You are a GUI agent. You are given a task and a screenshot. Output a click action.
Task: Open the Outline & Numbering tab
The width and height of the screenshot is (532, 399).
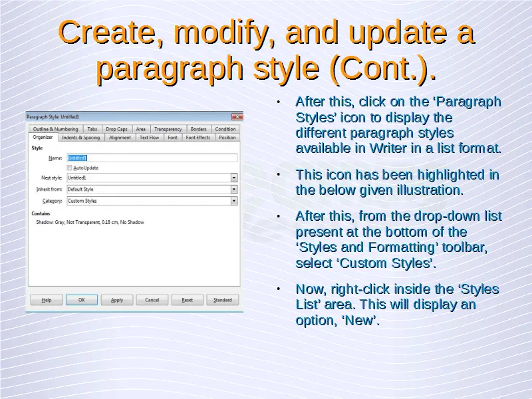click(x=55, y=129)
